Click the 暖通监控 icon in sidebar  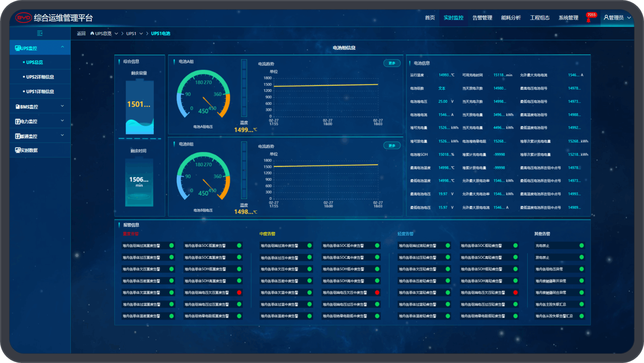[18, 136]
